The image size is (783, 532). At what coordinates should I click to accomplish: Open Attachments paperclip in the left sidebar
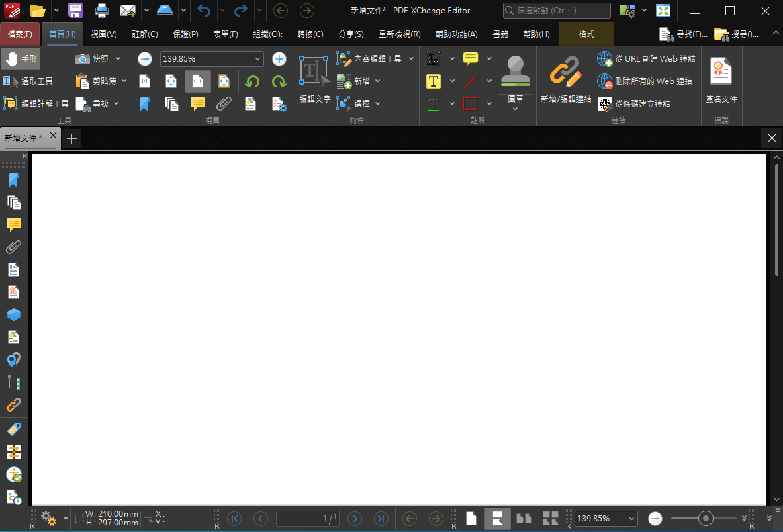13,247
